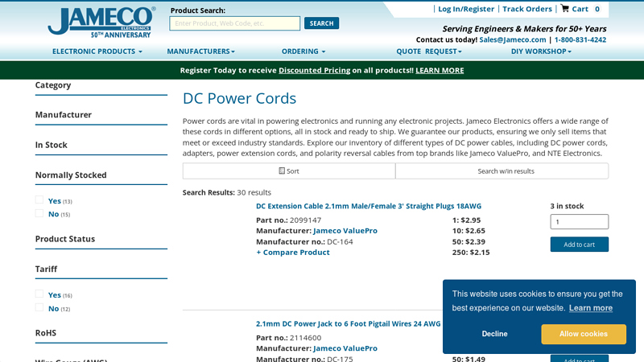
Task: Open the shopping cart icon
Action: pos(565,8)
